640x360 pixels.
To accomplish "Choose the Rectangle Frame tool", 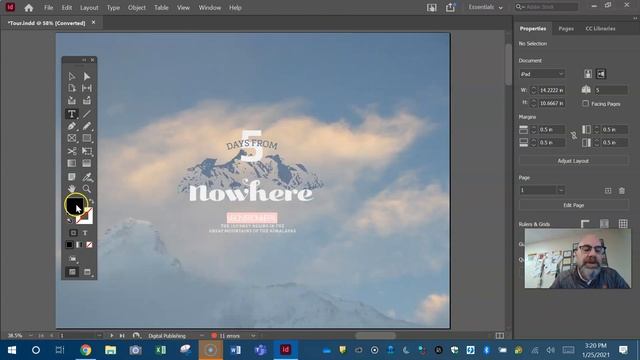I will [x=72, y=138].
